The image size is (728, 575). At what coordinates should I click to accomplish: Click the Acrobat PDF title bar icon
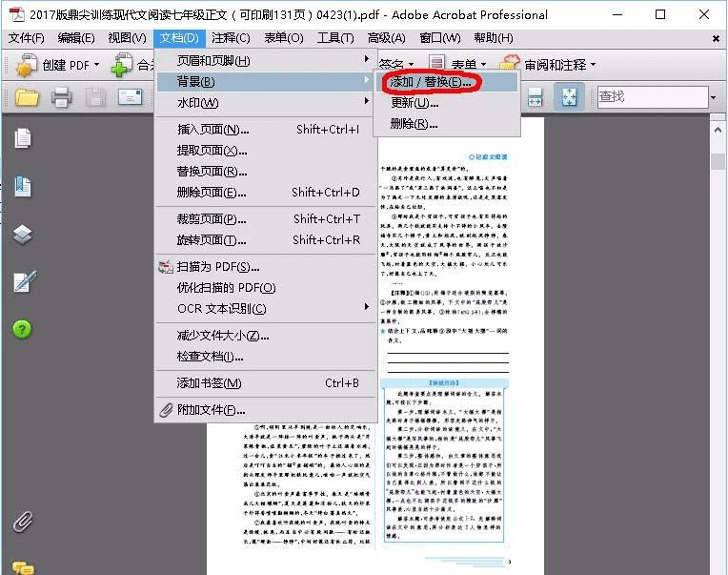point(17,15)
